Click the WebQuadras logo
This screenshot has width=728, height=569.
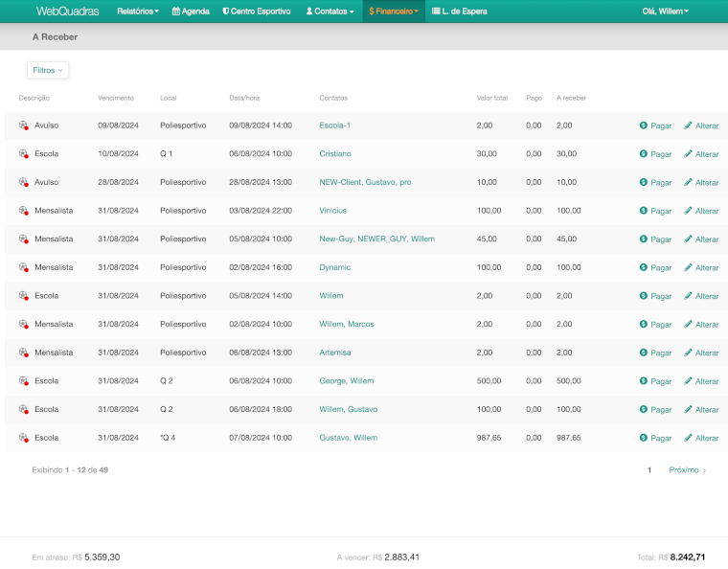click(x=67, y=11)
